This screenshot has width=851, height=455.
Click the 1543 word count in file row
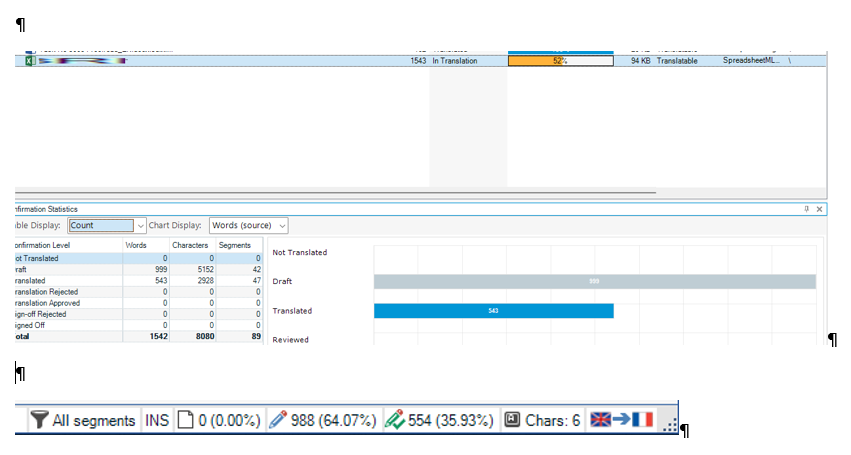pyautogui.click(x=418, y=61)
